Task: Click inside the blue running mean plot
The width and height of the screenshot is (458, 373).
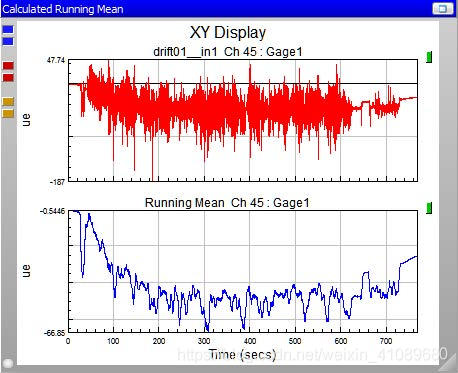Action: pos(243,271)
